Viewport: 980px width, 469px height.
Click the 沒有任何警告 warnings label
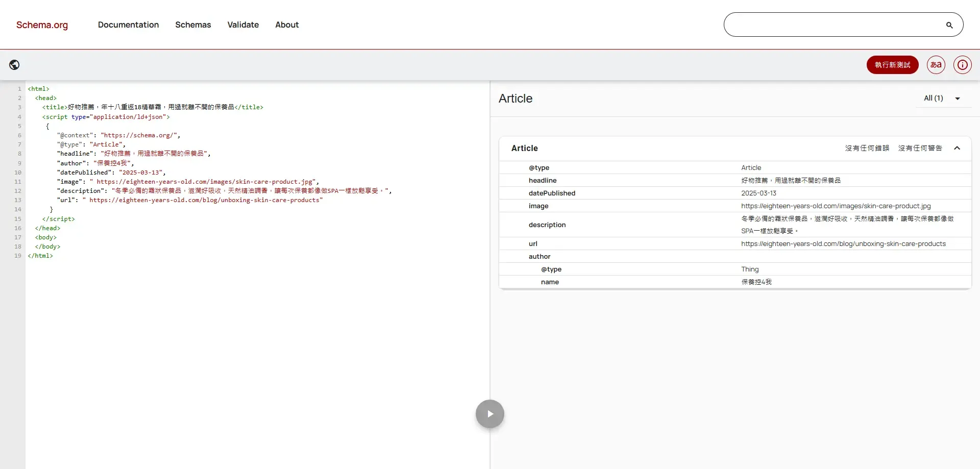click(920, 149)
